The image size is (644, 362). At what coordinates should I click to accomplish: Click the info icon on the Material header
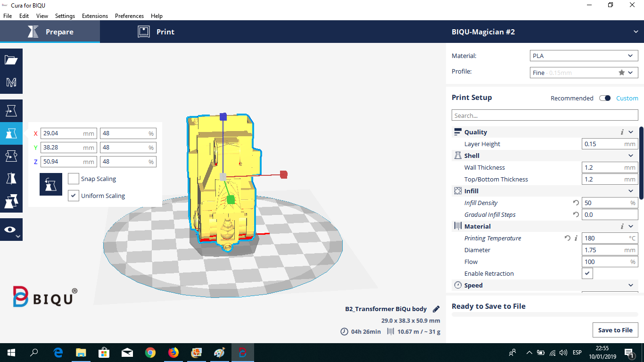click(x=622, y=227)
